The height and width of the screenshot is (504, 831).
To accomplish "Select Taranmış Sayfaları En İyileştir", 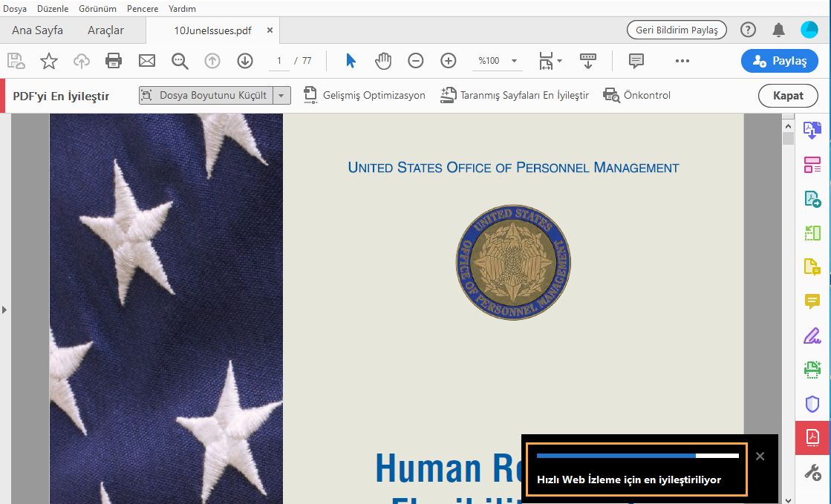I will coord(514,95).
